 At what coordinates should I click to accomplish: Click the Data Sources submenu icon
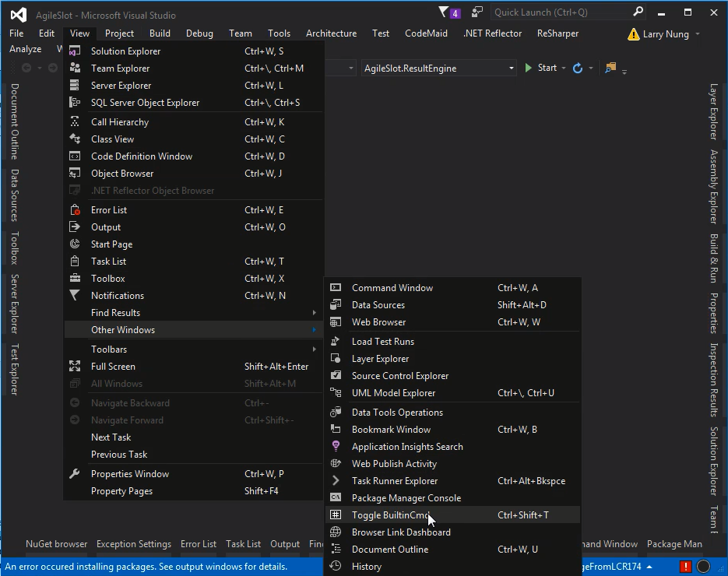coord(336,305)
